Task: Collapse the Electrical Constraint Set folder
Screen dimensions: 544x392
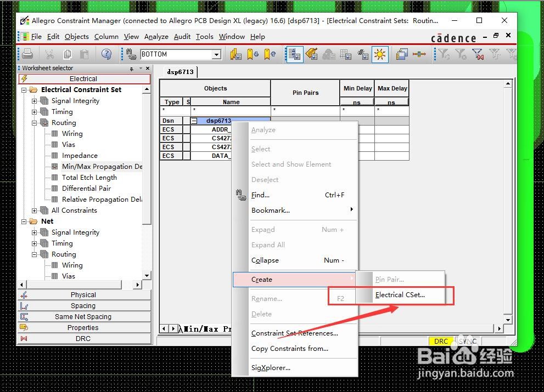Action: pos(24,90)
